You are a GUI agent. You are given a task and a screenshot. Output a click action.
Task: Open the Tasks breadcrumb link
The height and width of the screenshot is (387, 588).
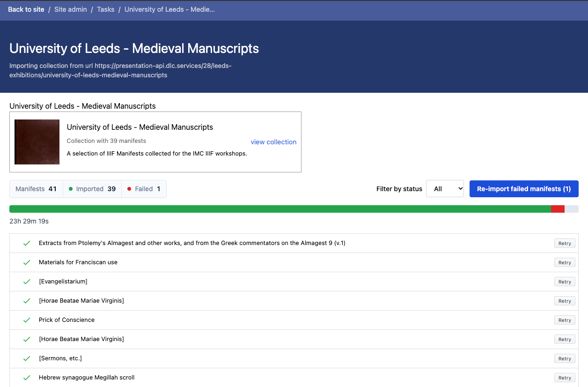point(106,9)
